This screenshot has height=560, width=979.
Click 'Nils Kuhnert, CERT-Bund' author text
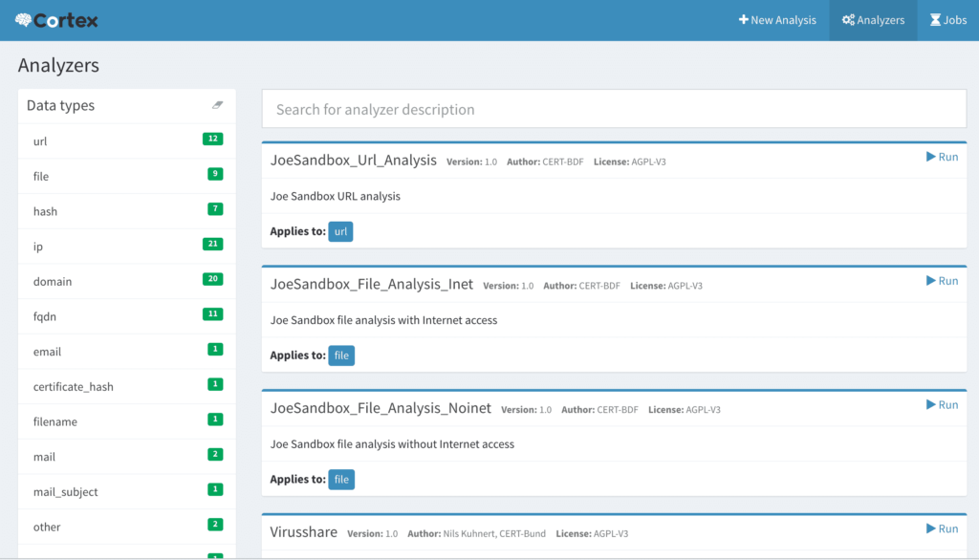(494, 534)
